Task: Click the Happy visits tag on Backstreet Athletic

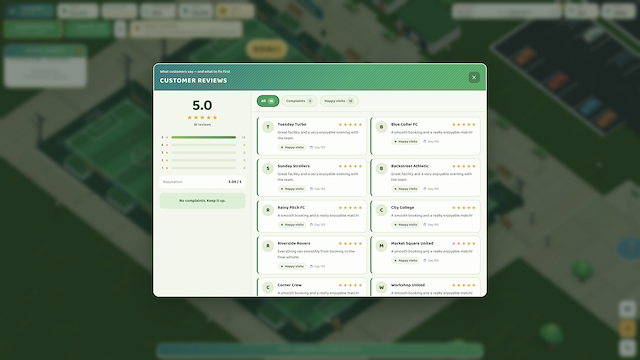Action: click(x=405, y=189)
